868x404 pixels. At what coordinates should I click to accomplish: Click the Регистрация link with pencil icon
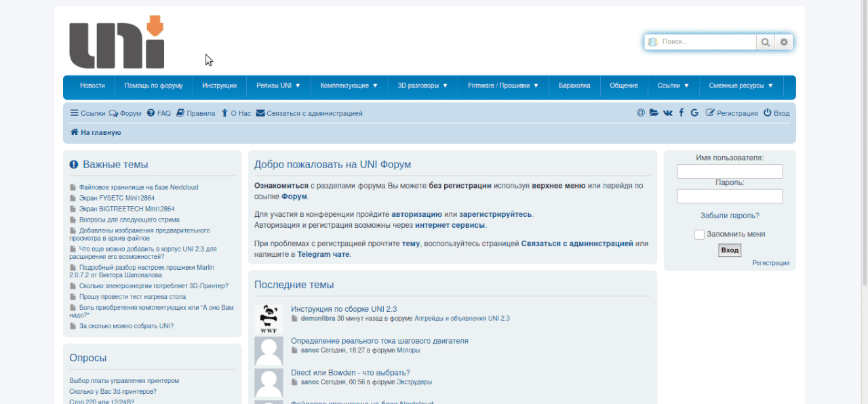point(732,113)
